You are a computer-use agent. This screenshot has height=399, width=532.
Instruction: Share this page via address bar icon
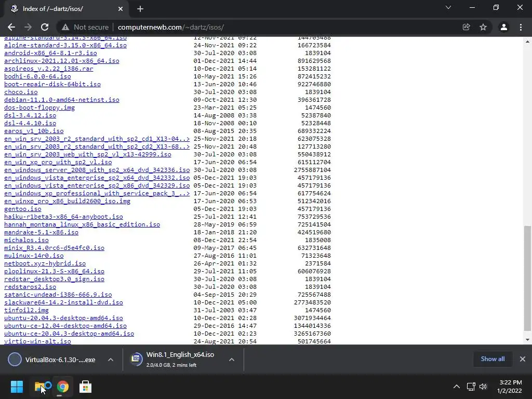(x=467, y=27)
